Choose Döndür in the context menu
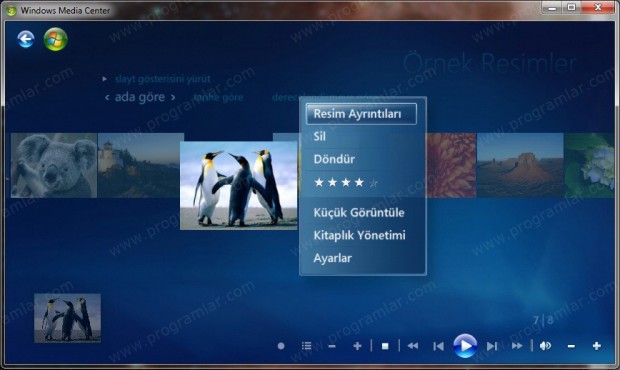620x370 pixels. (x=334, y=159)
